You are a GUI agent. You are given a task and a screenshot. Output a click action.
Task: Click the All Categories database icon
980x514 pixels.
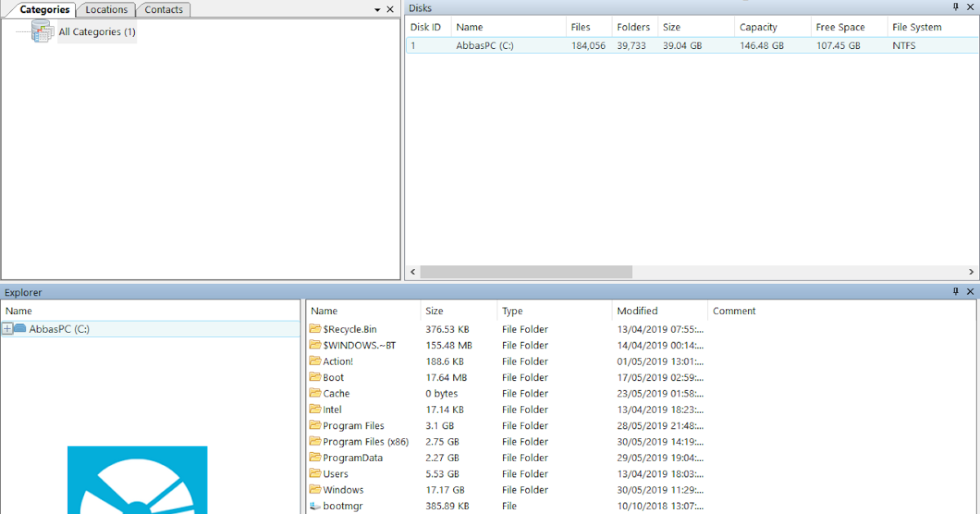tap(42, 32)
